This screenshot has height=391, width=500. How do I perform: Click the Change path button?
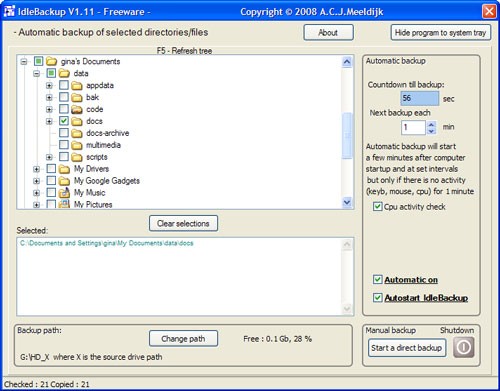(x=183, y=339)
